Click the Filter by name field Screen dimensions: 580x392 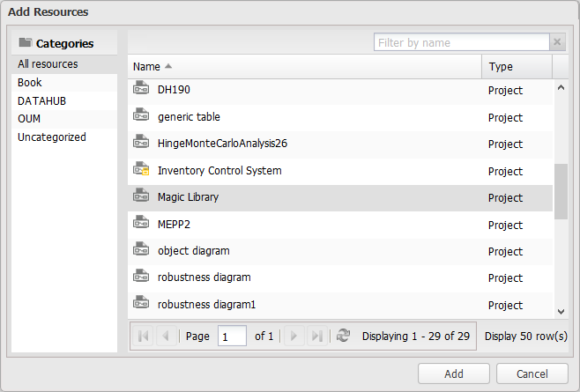(461, 42)
